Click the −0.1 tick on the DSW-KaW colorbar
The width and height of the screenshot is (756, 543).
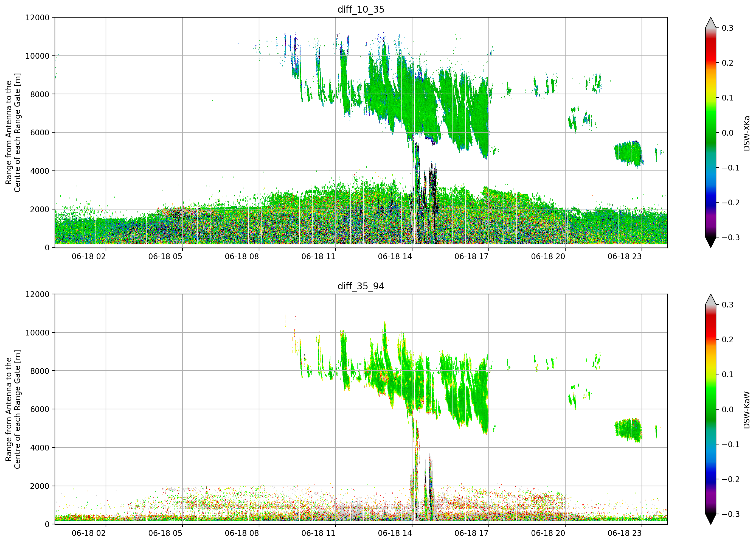[x=731, y=445]
